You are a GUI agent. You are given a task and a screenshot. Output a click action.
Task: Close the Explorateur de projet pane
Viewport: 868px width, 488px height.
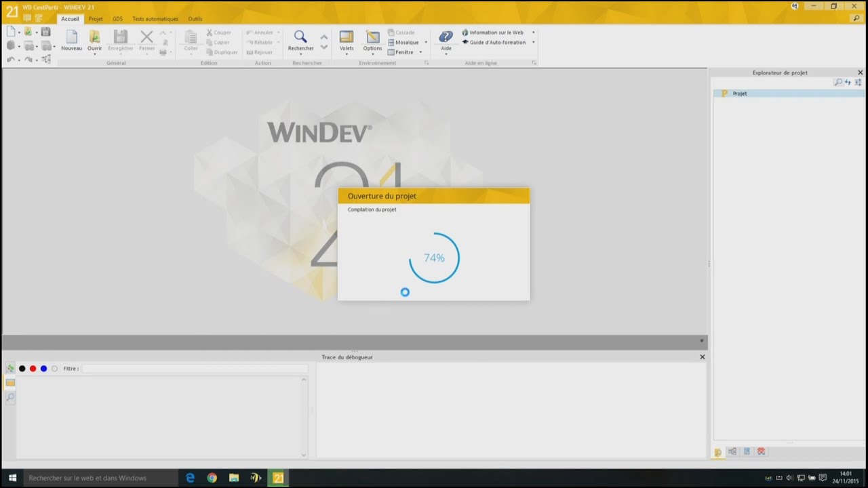click(x=861, y=73)
